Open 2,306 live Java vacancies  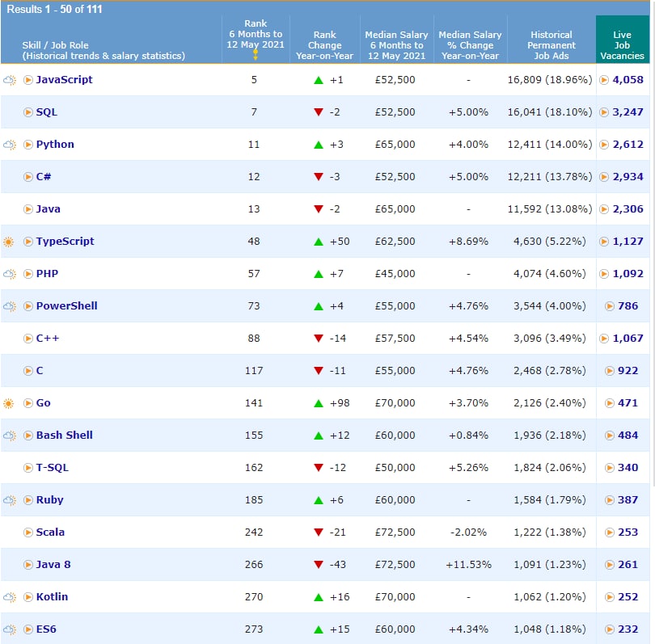tap(628, 209)
